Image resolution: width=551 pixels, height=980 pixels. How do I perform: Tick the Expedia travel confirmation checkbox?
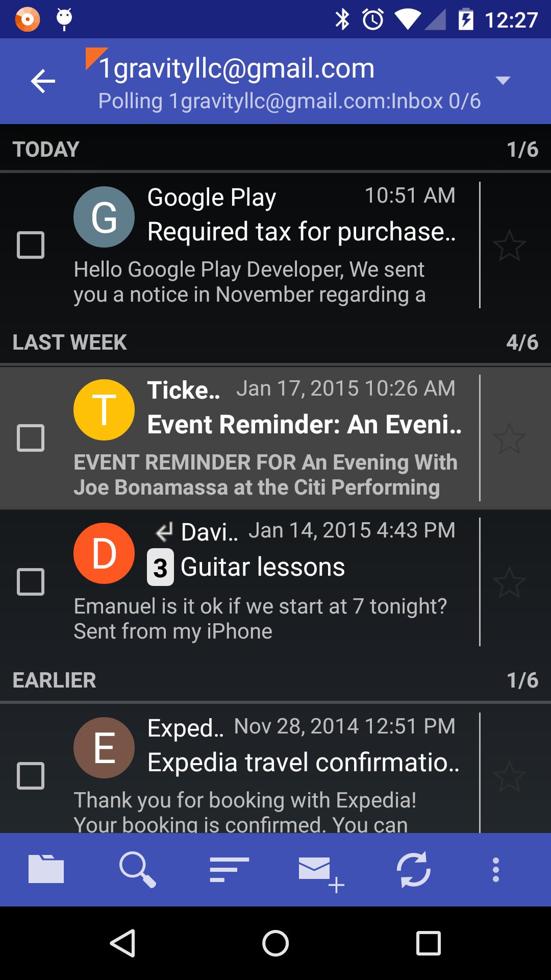[31, 776]
